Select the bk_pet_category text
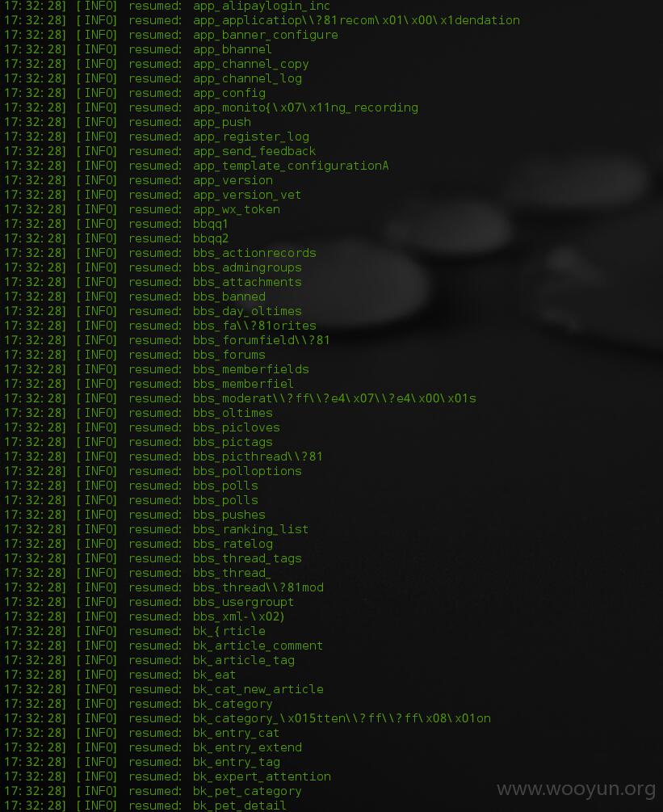Screen dimensions: 663x812 coord(247,791)
